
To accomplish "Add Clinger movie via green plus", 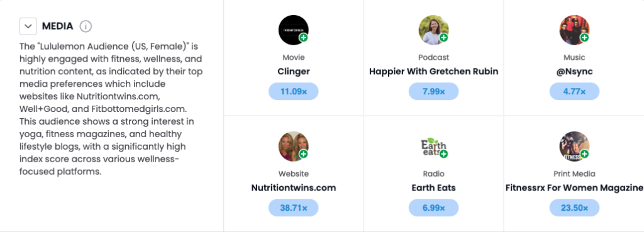I will point(304,38).
